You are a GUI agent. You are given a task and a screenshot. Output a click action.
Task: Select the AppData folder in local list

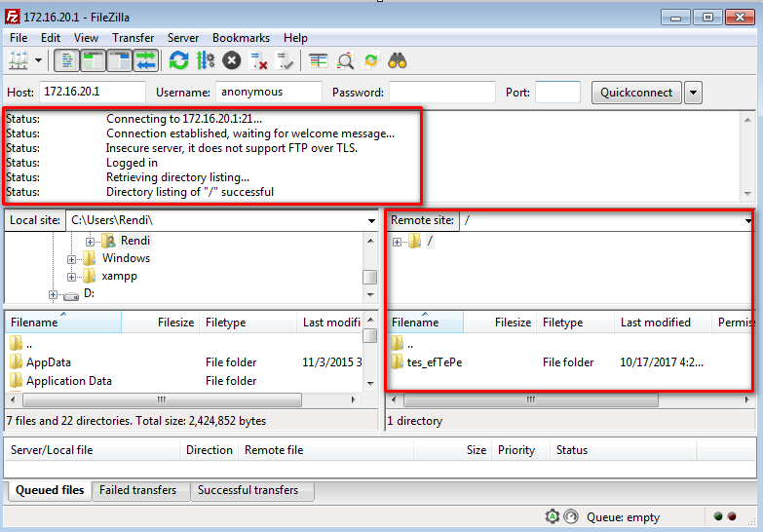pyautogui.click(x=48, y=362)
